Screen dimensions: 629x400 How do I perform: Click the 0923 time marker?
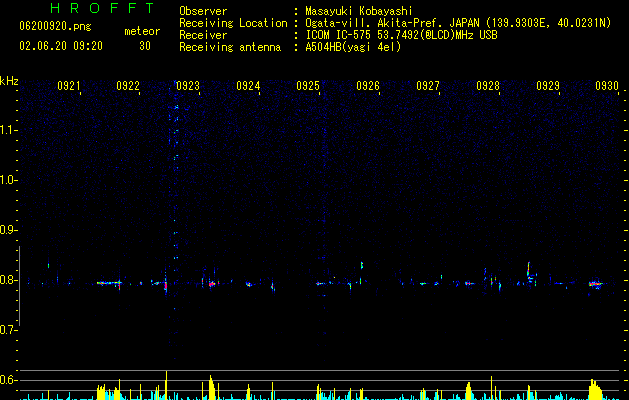(188, 86)
